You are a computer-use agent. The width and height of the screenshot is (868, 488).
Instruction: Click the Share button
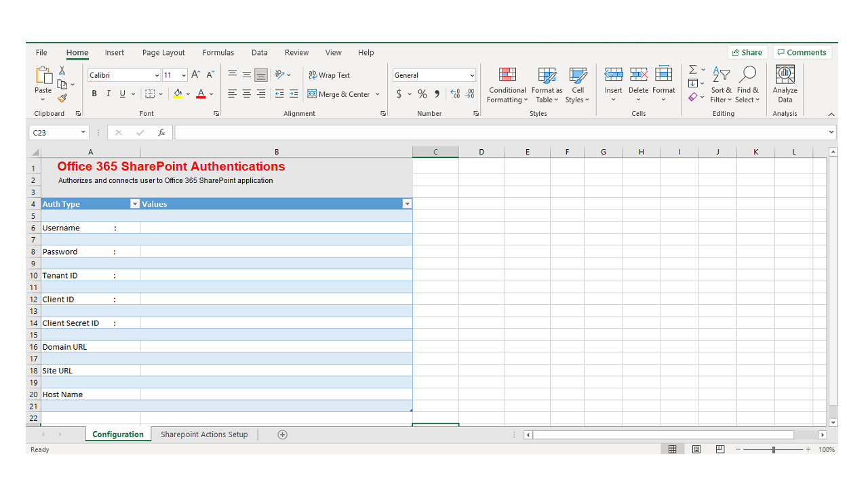[x=747, y=52]
